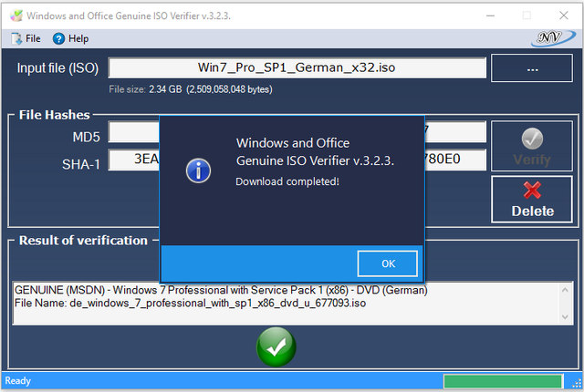The height and width of the screenshot is (392, 584).
Task: Click result scrollbar up arrow
Action: point(565,290)
